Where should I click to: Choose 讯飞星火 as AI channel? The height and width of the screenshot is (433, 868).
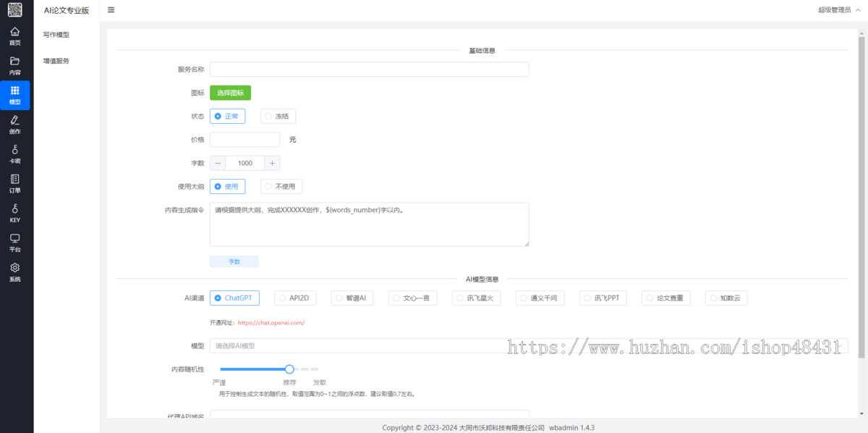(476, 298)
